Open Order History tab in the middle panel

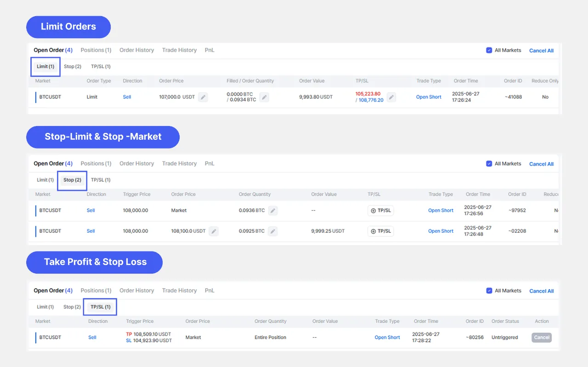pyautogui.click(x=136, y=164)
